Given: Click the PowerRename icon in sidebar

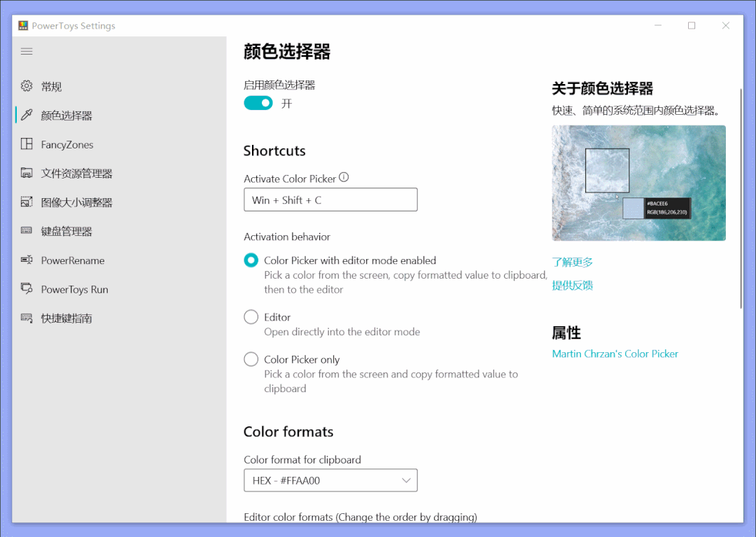Looking at the screenshot, I should 27,260.
